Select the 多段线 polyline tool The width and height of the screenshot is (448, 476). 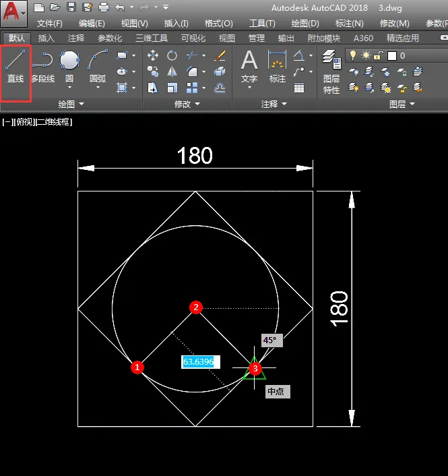tap(43, 66)
